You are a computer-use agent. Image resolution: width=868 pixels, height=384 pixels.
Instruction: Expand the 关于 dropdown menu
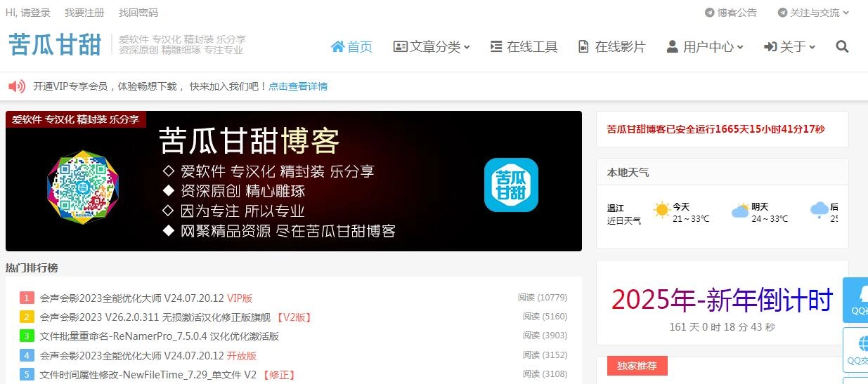tap(790, 47)
